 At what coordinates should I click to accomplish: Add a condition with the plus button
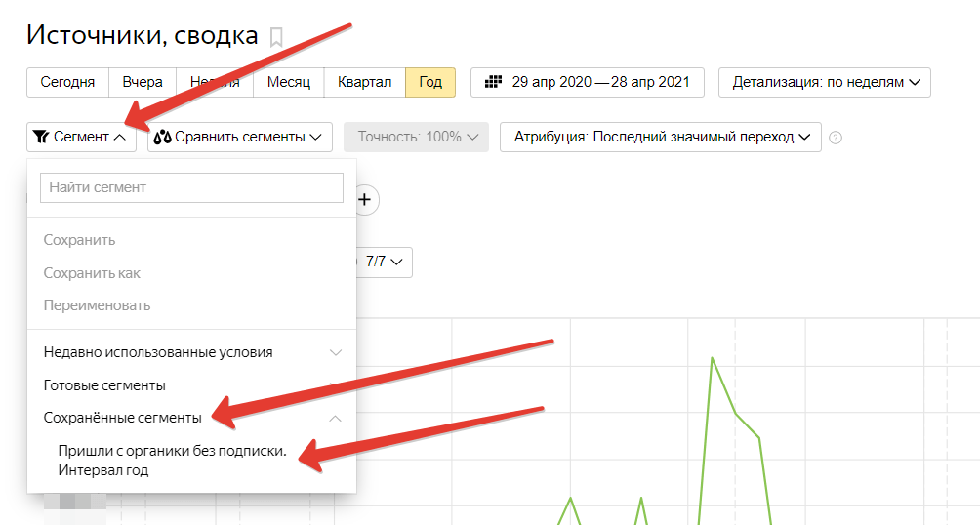365,200
